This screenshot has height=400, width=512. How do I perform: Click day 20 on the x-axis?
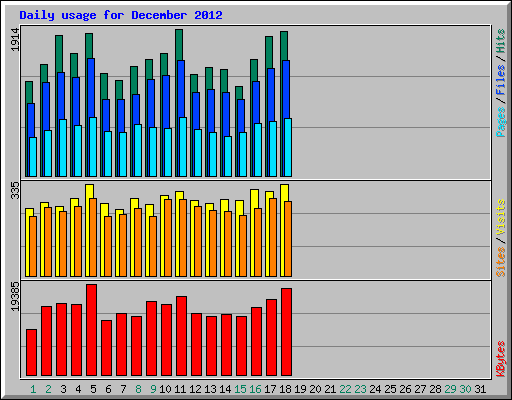(x=315, y=389)
